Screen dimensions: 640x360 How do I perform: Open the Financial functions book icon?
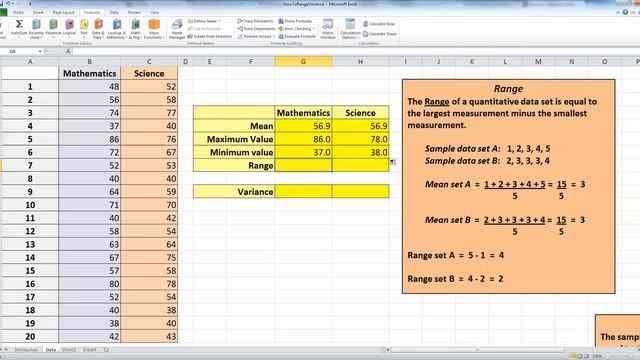(53, 24)
